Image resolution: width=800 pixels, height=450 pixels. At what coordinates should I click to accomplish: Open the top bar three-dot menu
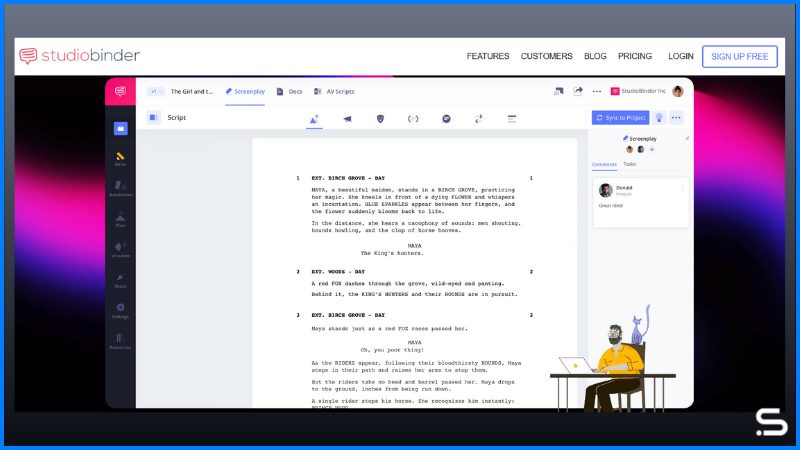596,91
